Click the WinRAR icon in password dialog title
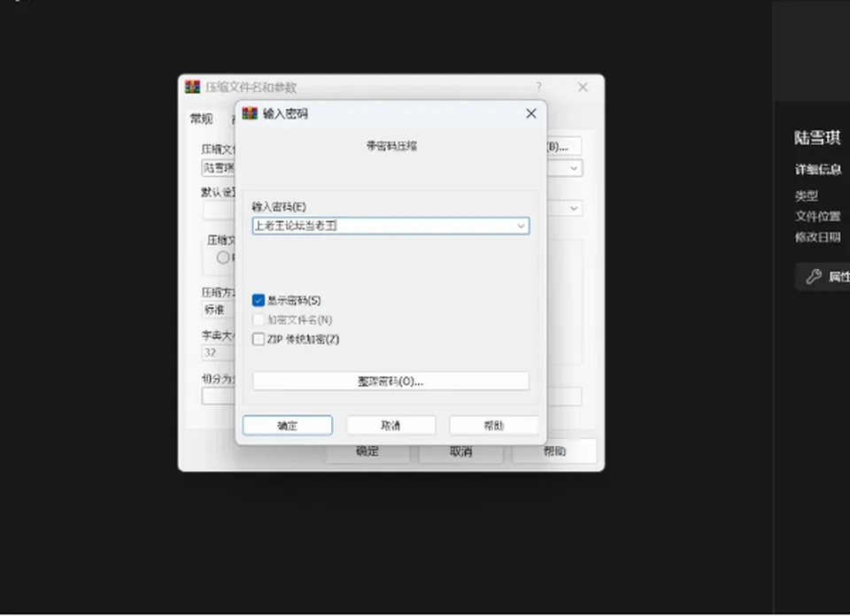 tap(250, 113)
